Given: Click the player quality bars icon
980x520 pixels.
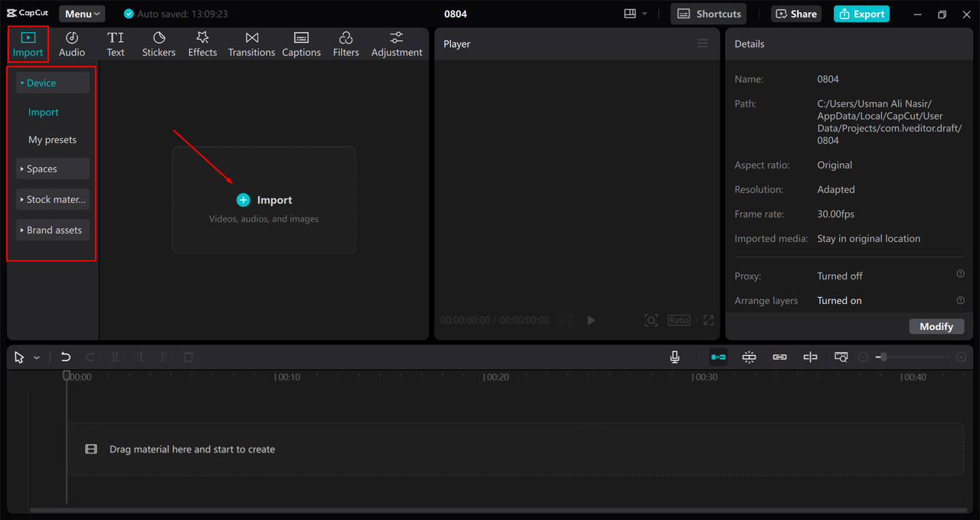Looking at the screenshot, I should [567, 320].
